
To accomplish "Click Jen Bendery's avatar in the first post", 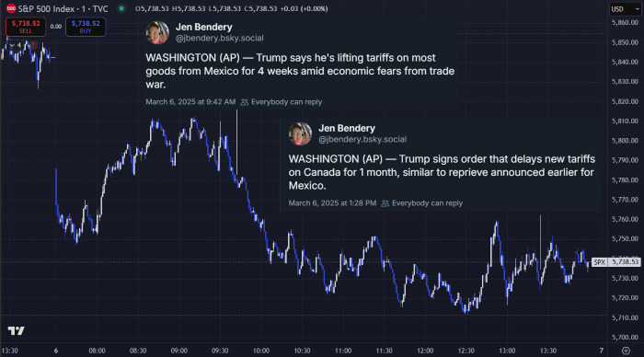I will coord(157,32).
